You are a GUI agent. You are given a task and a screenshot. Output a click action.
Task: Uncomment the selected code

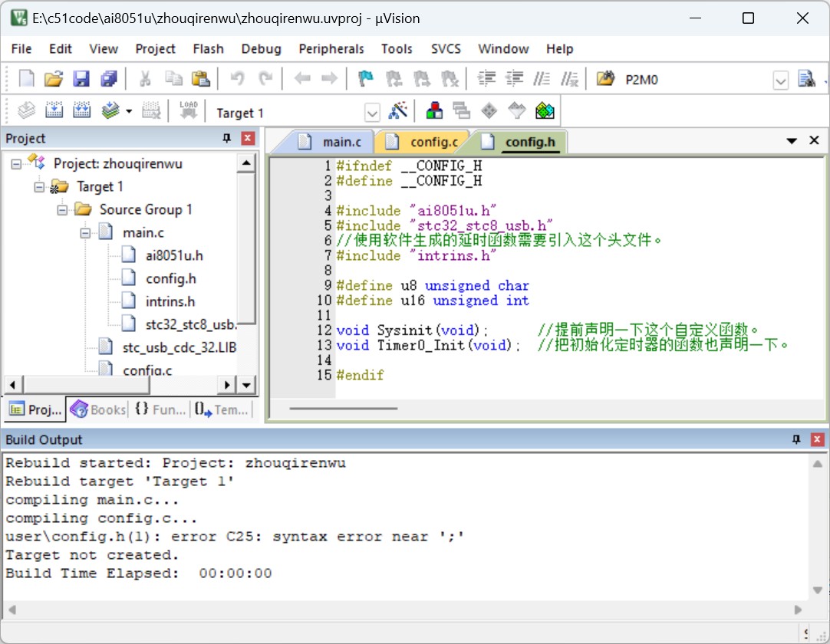pos(569,79)
